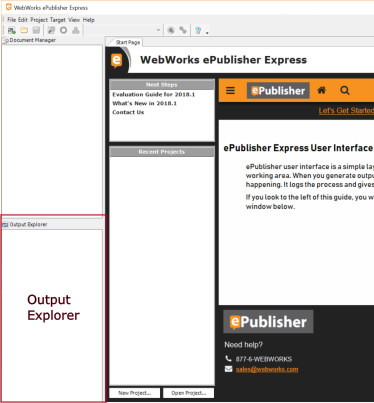
Task: Open the active target combo box
Action: pyautogui.click(x=124, y=30)
